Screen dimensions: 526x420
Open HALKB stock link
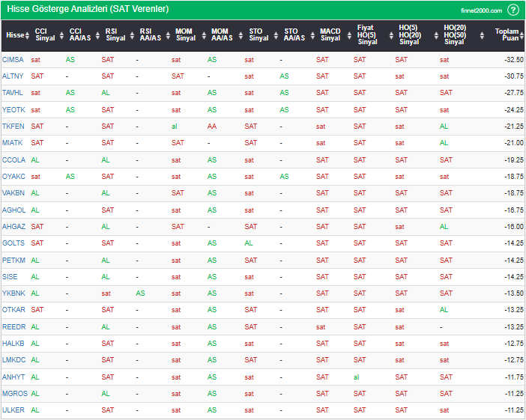[x=13, y=343]
